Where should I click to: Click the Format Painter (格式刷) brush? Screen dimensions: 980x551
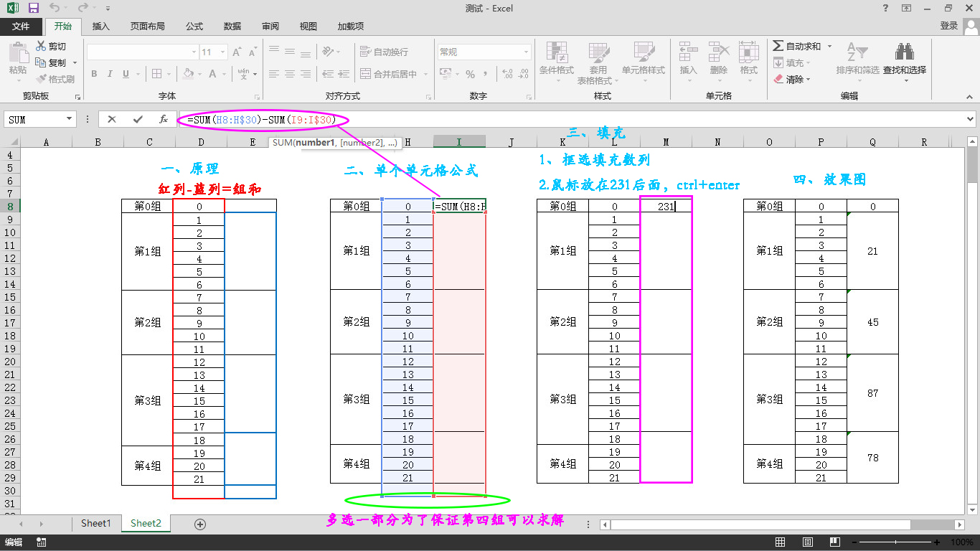pyautogui.click(x=56, y=79)
